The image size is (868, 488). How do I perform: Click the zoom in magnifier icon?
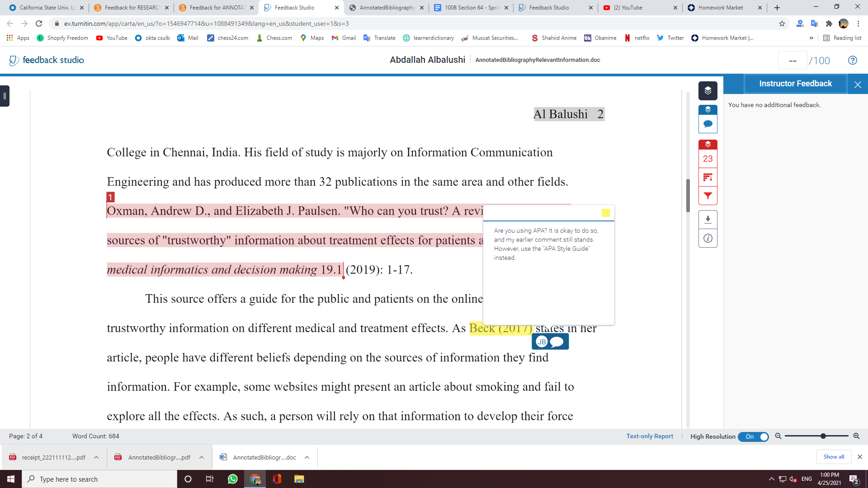(x=856, y=436)
